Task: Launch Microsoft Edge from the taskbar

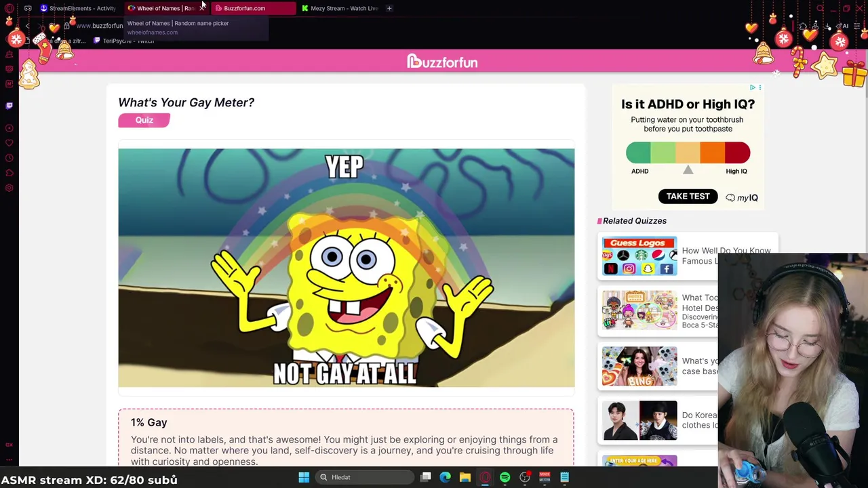Action: pos(445,477)
